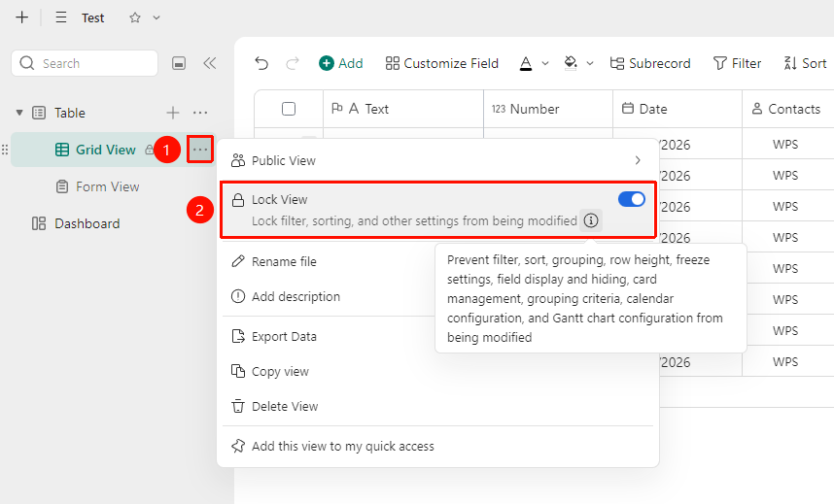The image size is (834, 504).
Task: Click the Text column header
Action: click(x=403, y=109)
